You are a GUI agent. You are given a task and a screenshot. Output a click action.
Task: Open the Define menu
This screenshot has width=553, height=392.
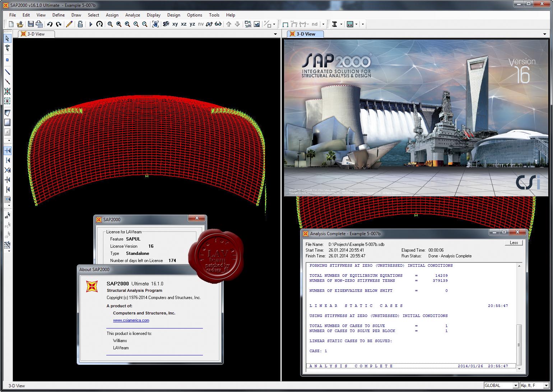pyautogui.click(x=59, y=15)
